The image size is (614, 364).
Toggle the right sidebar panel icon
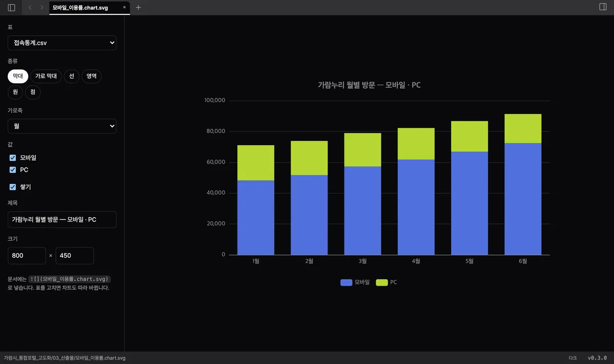point(602,7)
